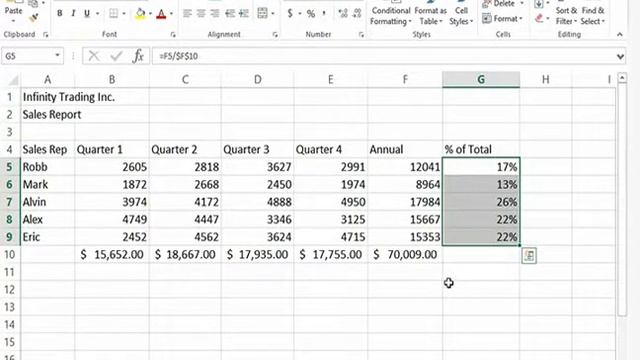
Task: Increase decimal places
Action: [x=343, y=13]
